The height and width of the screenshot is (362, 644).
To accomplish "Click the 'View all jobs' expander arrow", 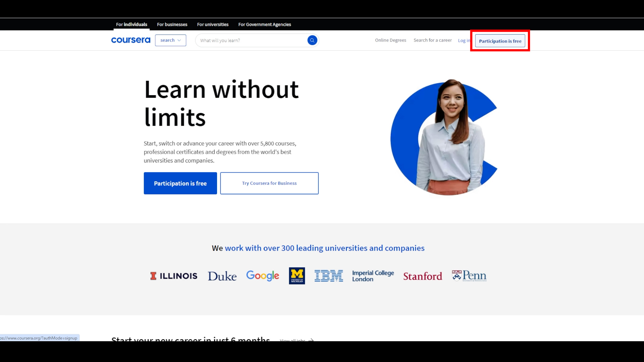I will [x=311, y=340].
